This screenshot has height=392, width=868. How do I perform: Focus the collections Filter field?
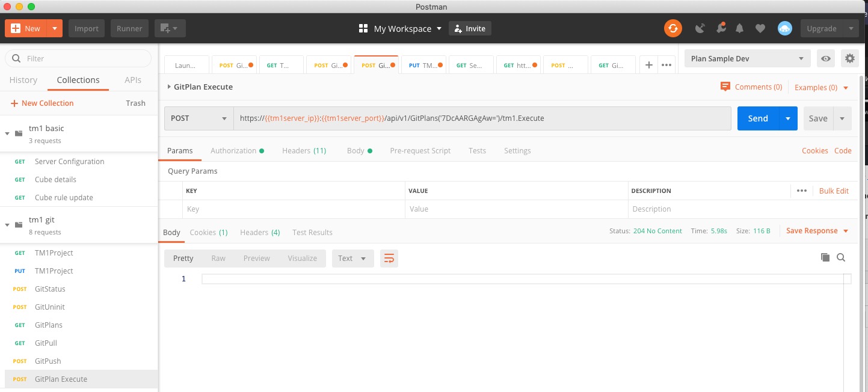[x=78, y=58]
